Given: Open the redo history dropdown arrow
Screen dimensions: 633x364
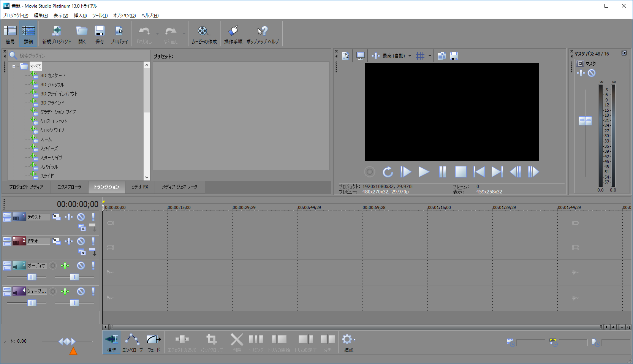Looking at the screenshot, I should click(184, 34).
